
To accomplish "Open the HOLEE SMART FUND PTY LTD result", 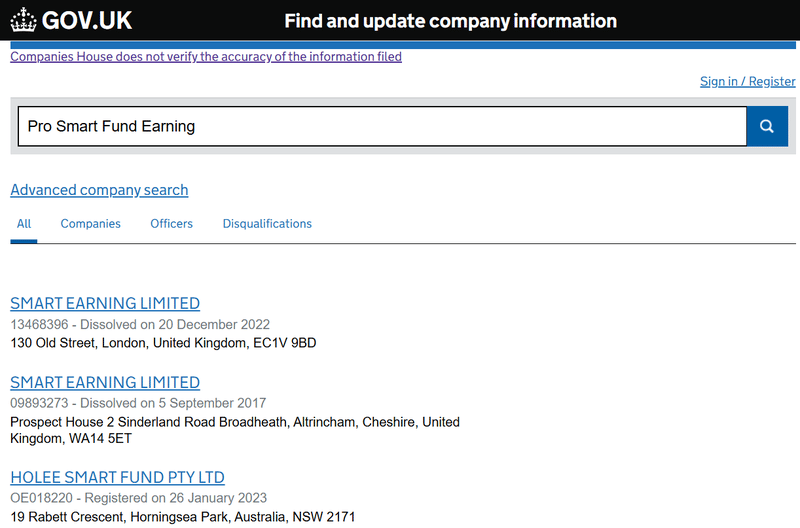I will (x=117, y=477).
